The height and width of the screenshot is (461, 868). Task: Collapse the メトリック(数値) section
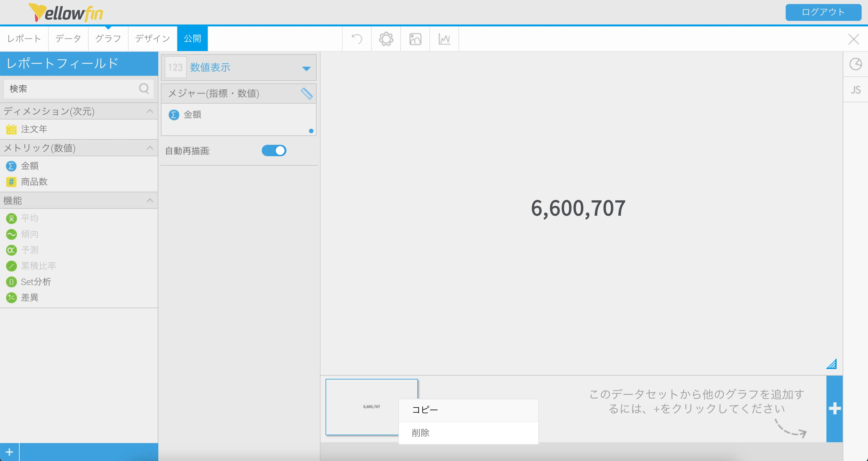(x=150, y=148)
